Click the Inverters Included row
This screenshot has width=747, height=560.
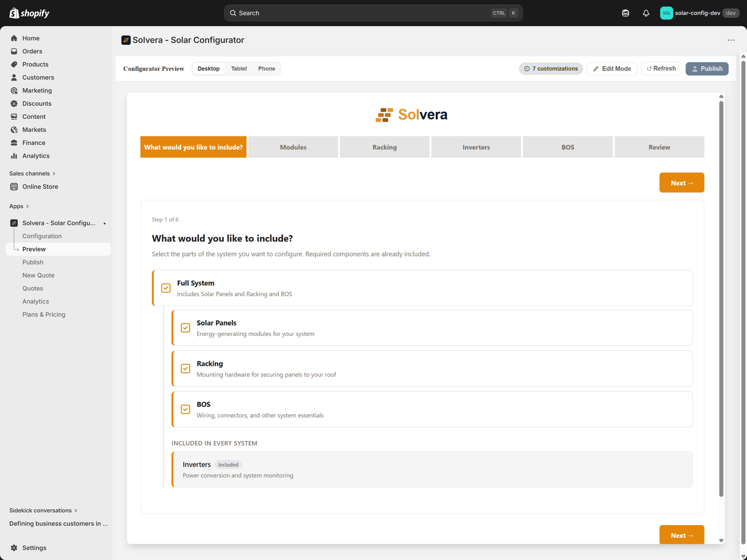click(x=432, y=469)
